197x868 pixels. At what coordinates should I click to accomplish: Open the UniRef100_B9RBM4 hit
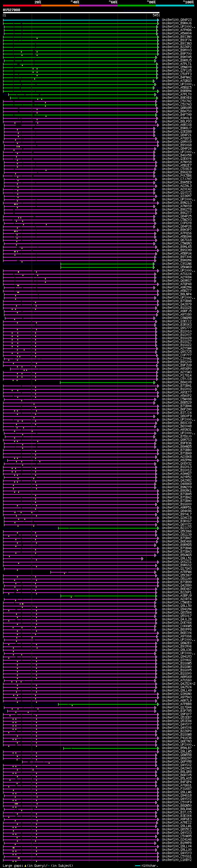pos(177,91)
